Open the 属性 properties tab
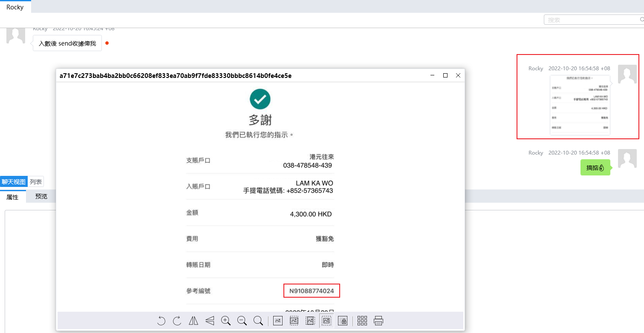This screenshot has height=333, width=644. [x=13, y=197]
